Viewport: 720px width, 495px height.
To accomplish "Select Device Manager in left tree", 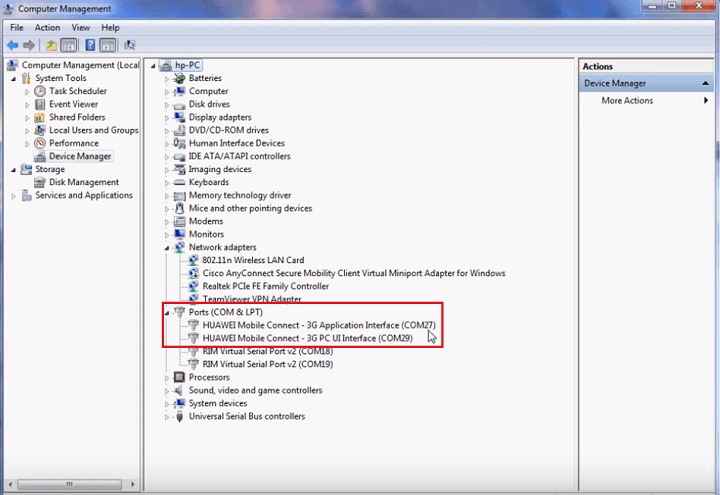I will pos(80,156).
